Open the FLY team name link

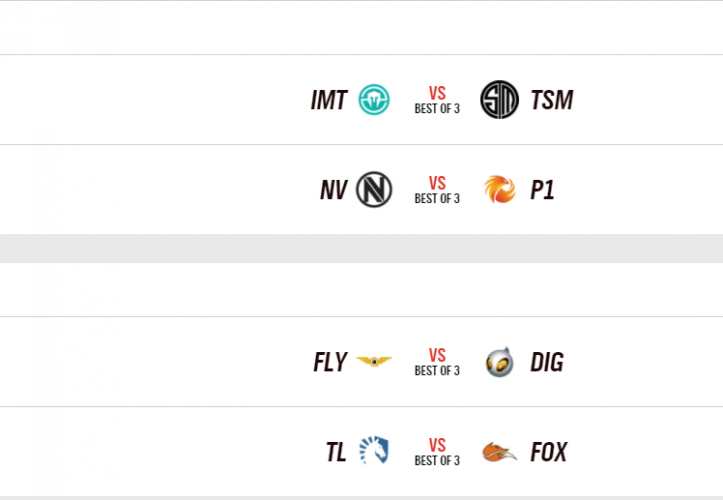pyautogui.click(x=330, y=362)
